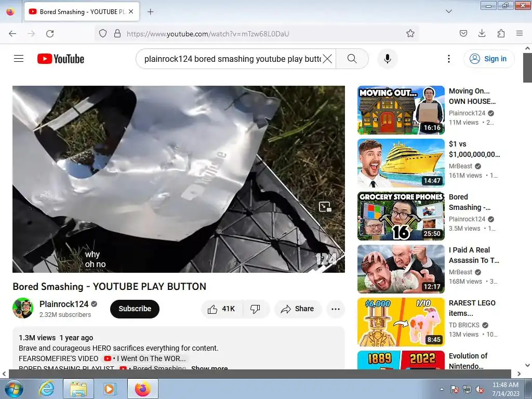Open the Windows Start orb
Screen dimensions: 532x399
tap(14, 389)
